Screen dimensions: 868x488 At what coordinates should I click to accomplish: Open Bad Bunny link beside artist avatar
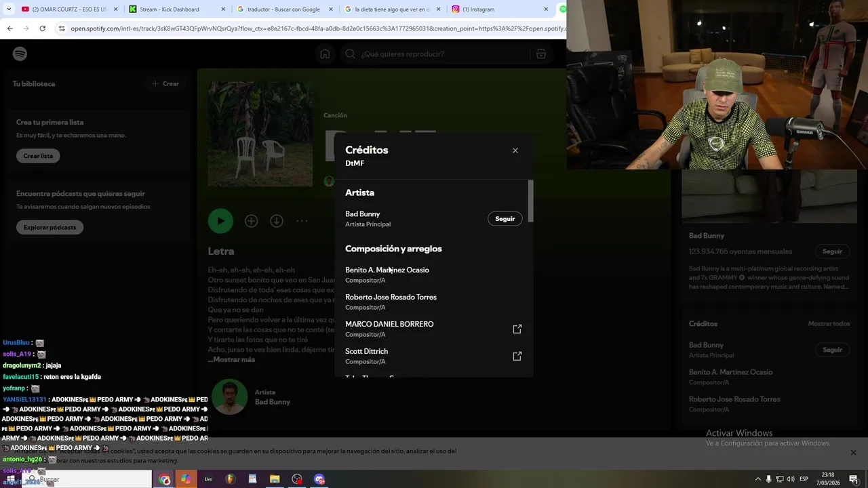click(x=273, y=402)
